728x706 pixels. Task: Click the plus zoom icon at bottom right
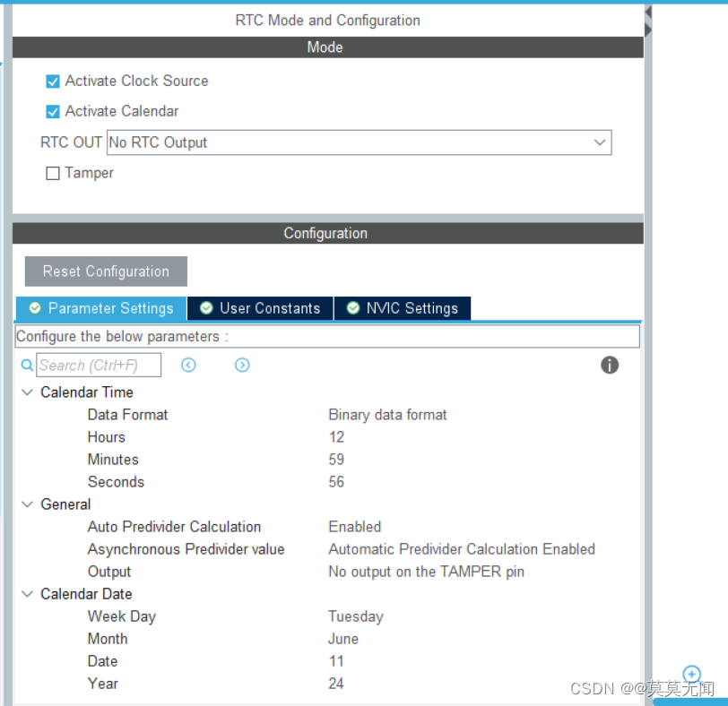tap(691, 674)
